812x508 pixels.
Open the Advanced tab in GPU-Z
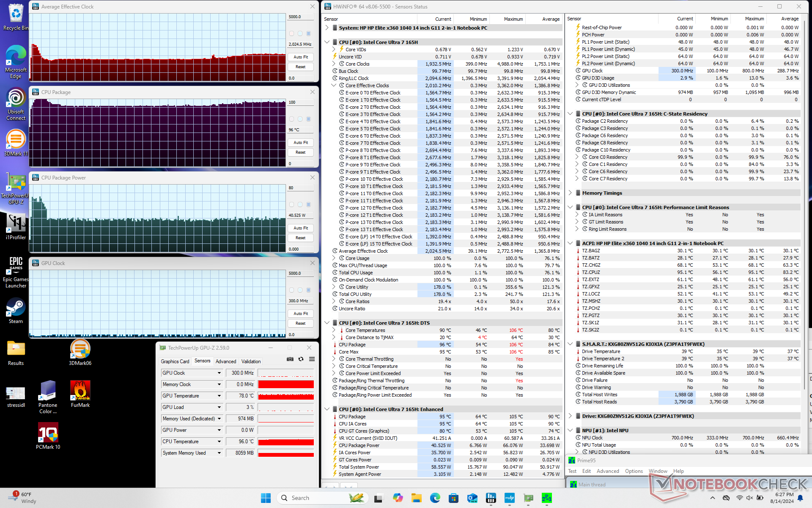pos(226,362)
